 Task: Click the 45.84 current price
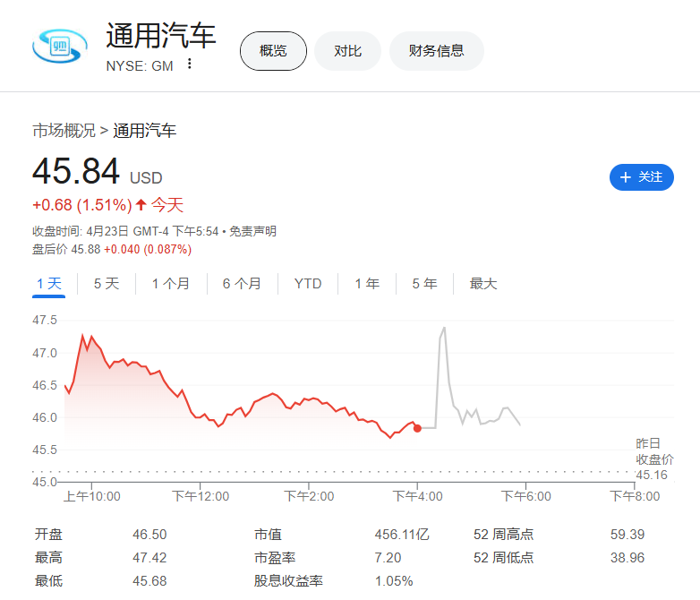tap(76, 171)
